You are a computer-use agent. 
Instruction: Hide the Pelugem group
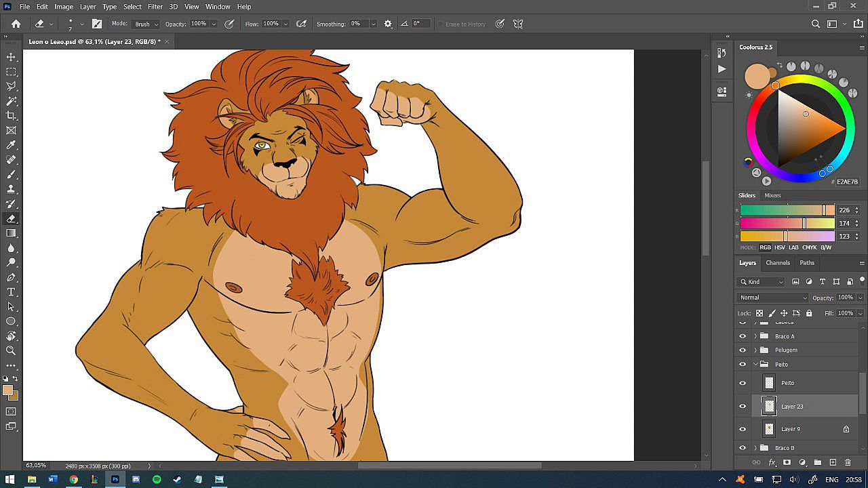pos(743,350)
